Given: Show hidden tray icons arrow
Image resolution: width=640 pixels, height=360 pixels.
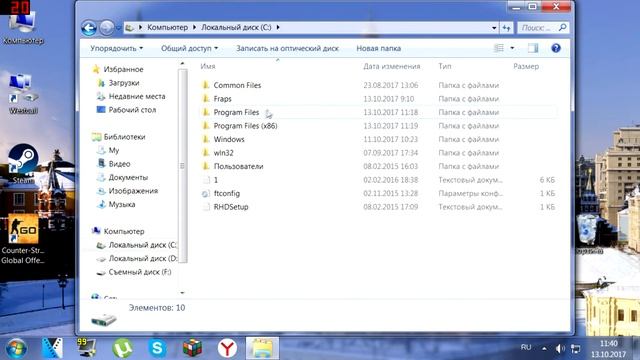Looking at the screenshot, I should [544, 348].
